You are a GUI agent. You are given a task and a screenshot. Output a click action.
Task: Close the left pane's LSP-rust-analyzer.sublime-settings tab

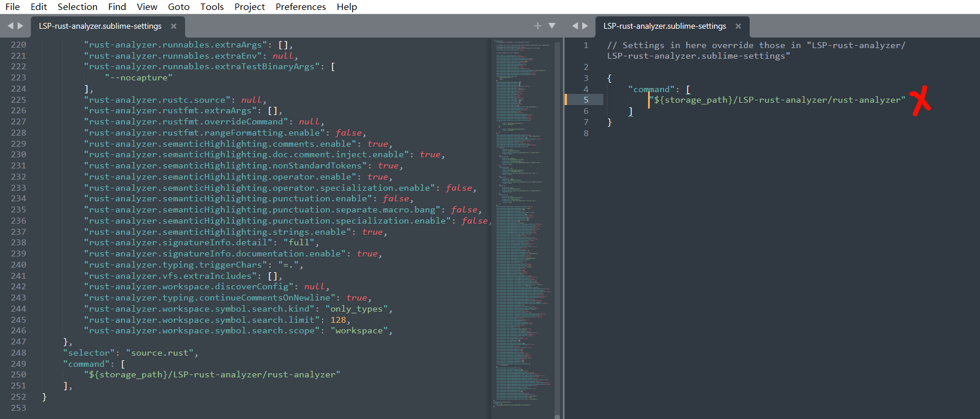click(173, 26)
